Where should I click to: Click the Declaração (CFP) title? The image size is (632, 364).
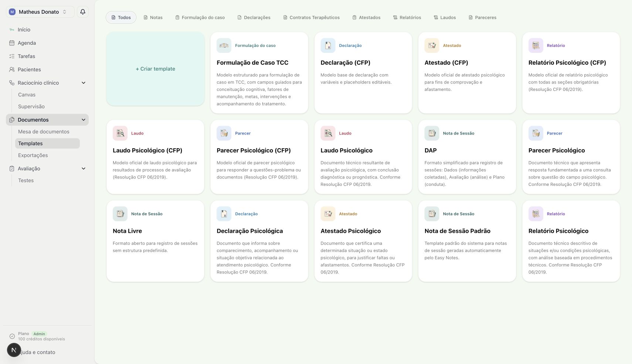(x=345, y=63)
